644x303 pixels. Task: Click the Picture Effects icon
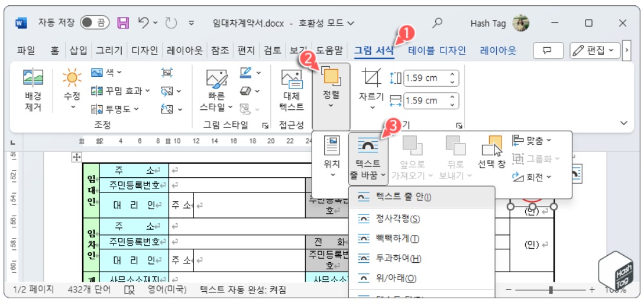(245, 90)
